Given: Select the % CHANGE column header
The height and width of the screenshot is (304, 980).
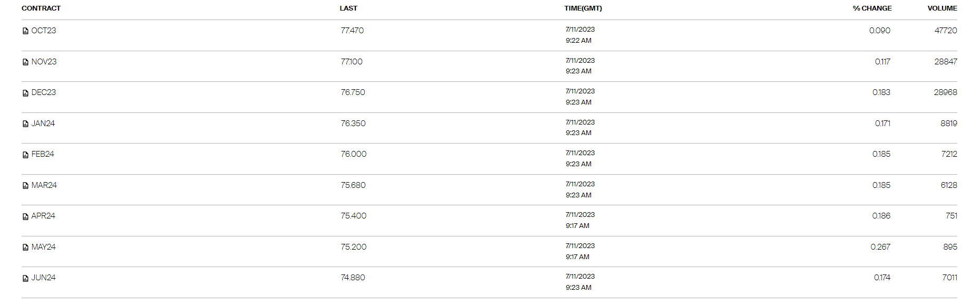Looking at the screenshot, I should [x=872, y=8].
